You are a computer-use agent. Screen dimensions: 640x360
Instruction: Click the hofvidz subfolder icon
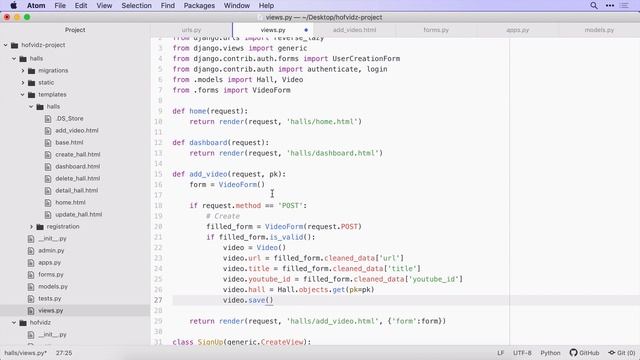(x=23, y=322)
